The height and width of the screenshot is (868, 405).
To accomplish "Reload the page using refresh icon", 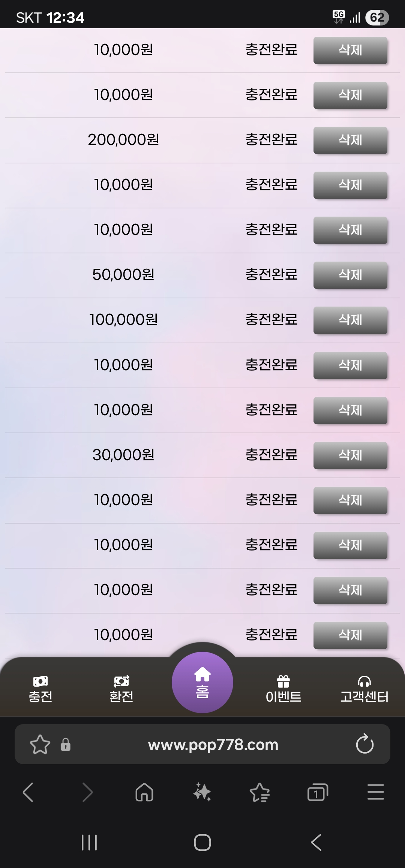I will tap(364, 744).
